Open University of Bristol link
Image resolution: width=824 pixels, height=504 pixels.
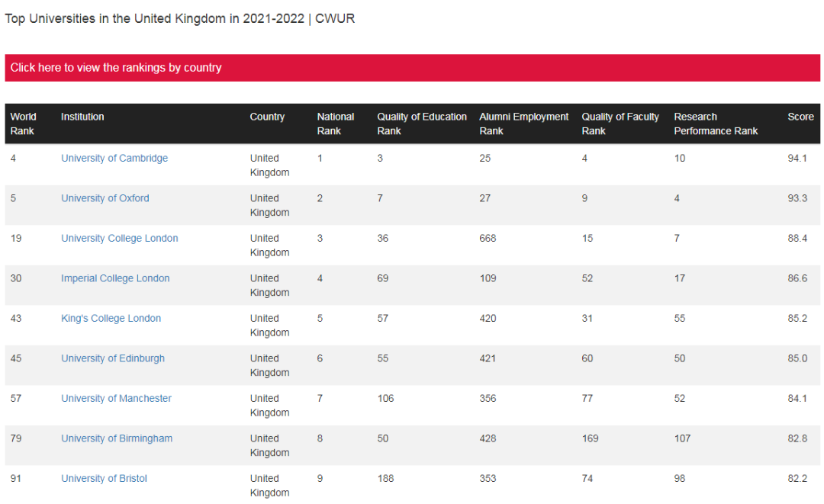[104, 478]
